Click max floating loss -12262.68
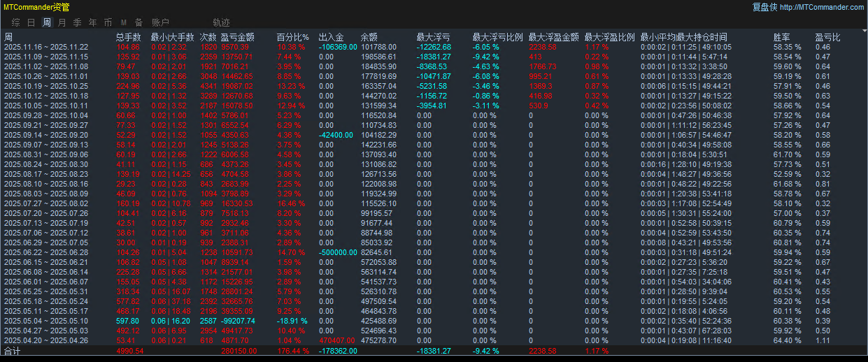This screenshot has width=868, height=362. click(x=434, y=47)
